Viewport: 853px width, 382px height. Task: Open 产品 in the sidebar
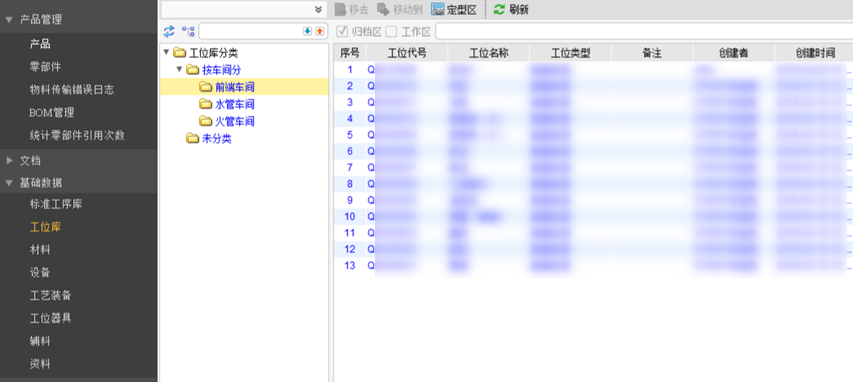(40, 44)
